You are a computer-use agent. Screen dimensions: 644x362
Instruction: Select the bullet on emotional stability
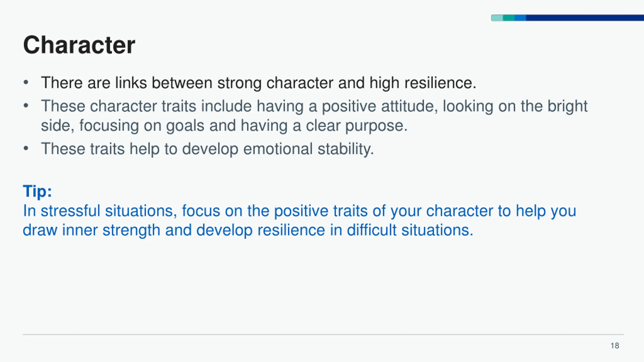(207, 149)
